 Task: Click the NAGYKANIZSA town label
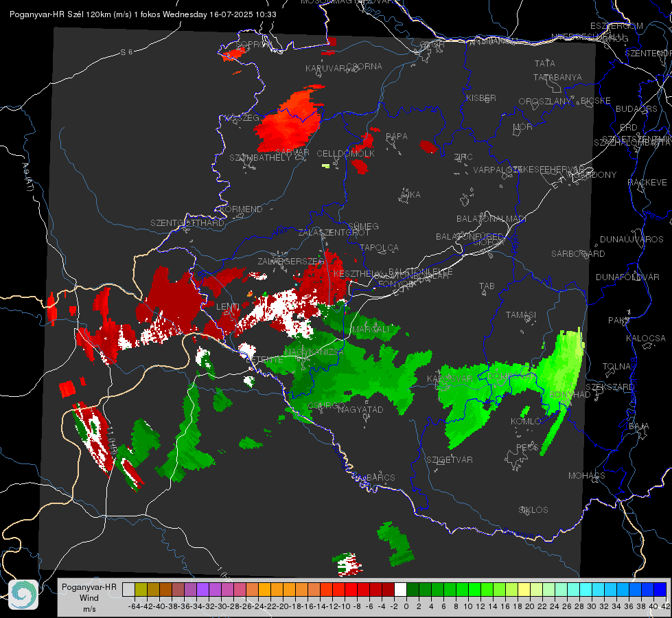coord(314,352)
